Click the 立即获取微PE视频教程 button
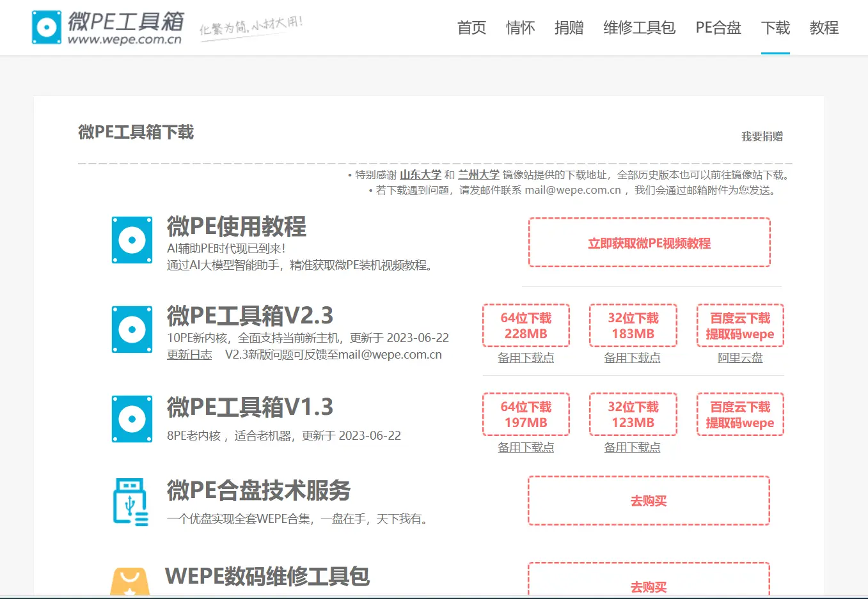868x599 pixels. click(649, 243)
